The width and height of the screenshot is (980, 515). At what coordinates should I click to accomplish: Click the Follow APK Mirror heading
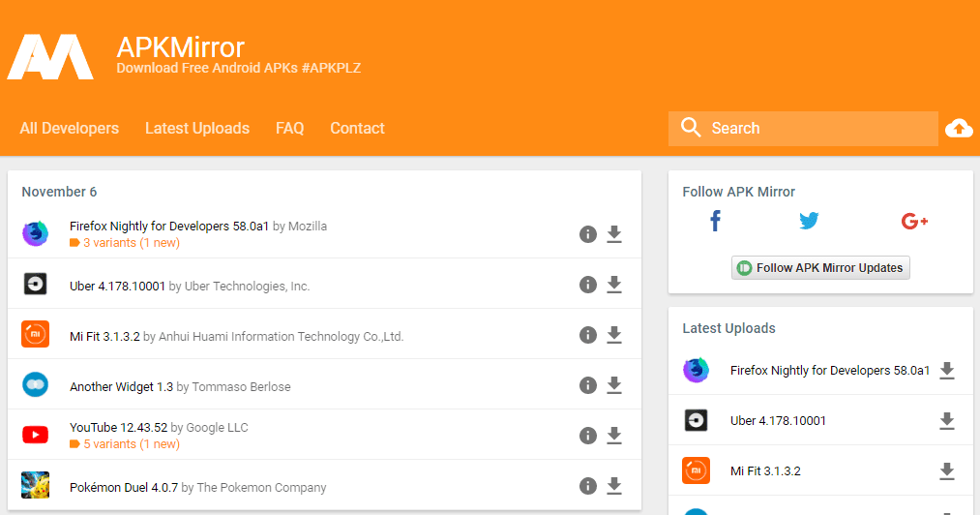tap(739, 192)
